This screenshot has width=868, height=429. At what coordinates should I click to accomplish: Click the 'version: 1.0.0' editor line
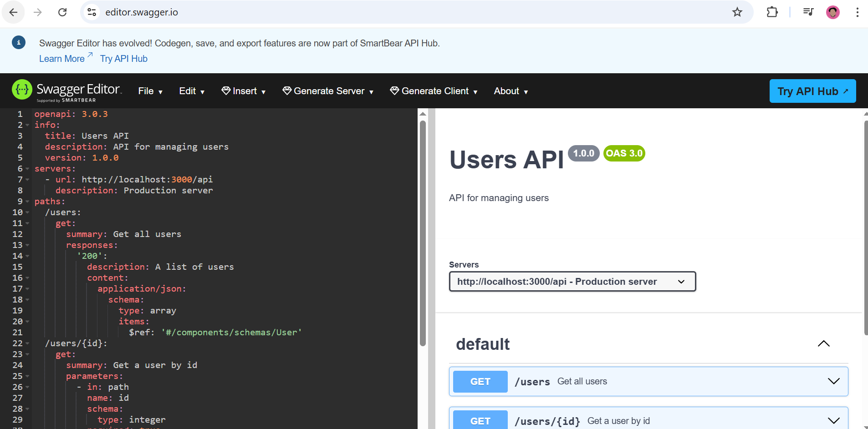[x=82, y=158]
